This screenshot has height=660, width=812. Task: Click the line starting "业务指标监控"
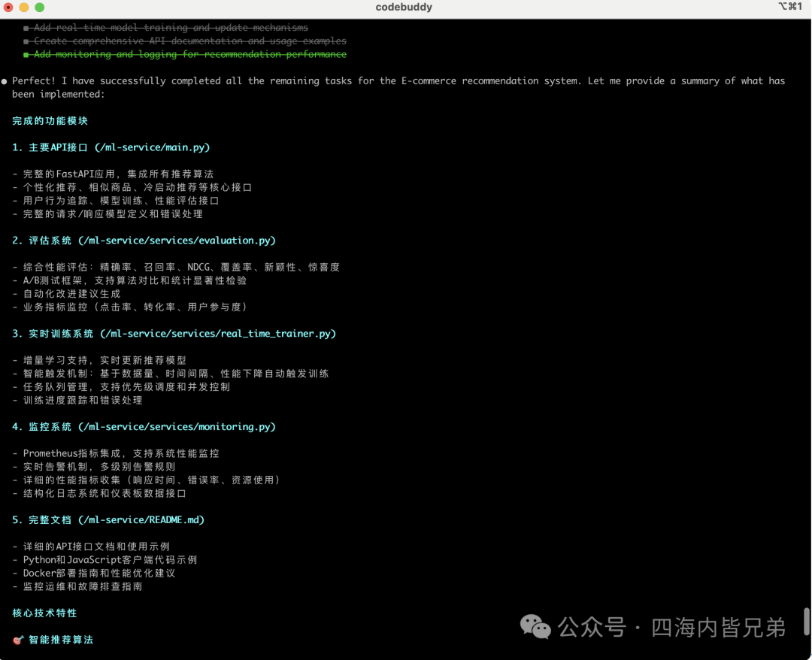pos(135,307)
